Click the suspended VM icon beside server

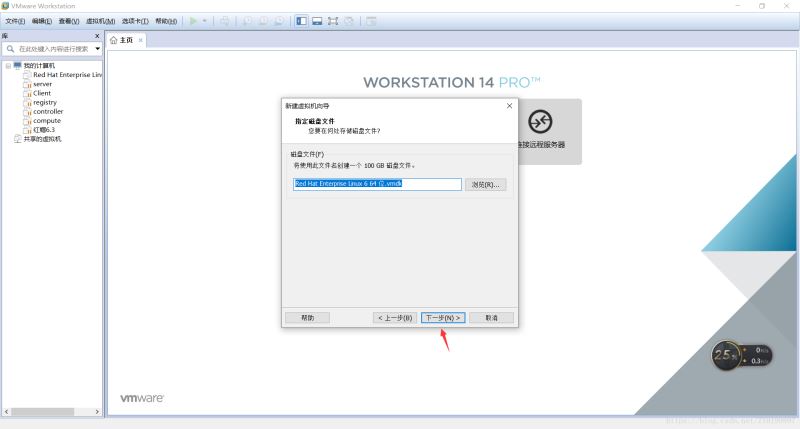click(x=28, y=84)
